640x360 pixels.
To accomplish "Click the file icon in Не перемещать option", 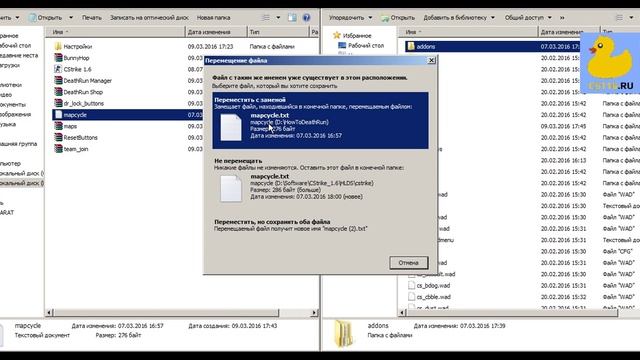I will [231, 189].
